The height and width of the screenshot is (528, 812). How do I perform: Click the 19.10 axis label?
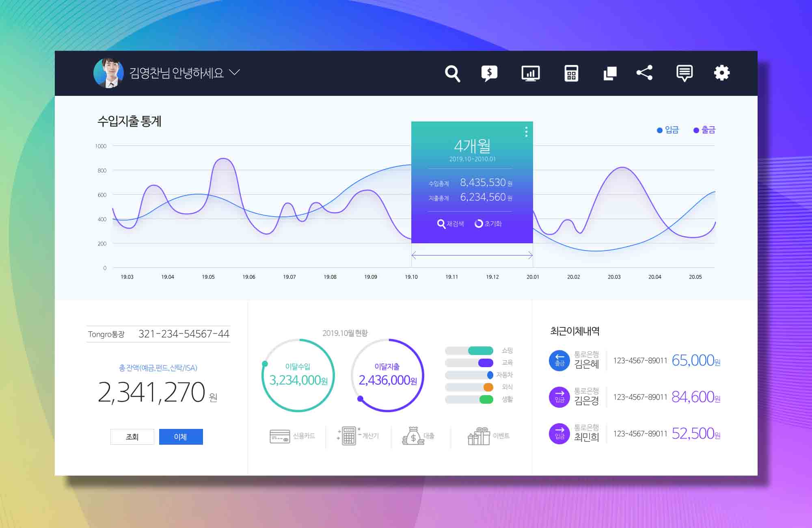[x=411, y=277]
